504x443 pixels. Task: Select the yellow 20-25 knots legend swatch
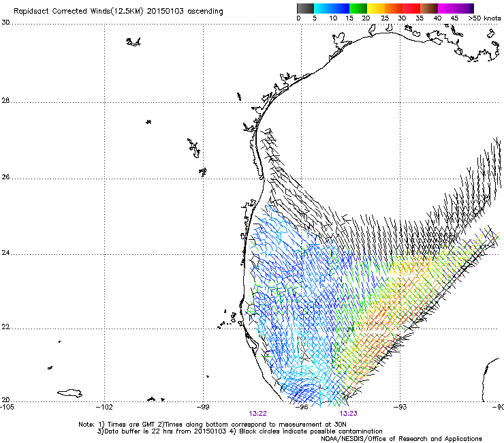[x=376, y=8]
